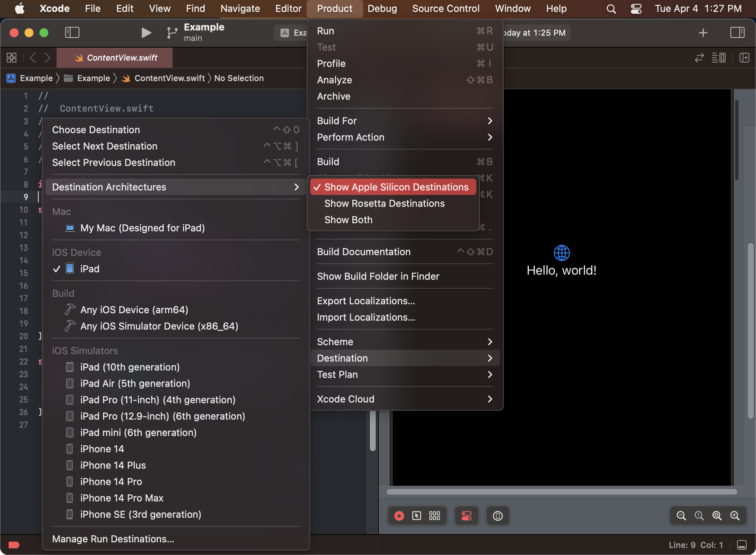Viewport: 756px width, 555px height.
Task: Click the code review arrows icon
Action: [699, 58]
